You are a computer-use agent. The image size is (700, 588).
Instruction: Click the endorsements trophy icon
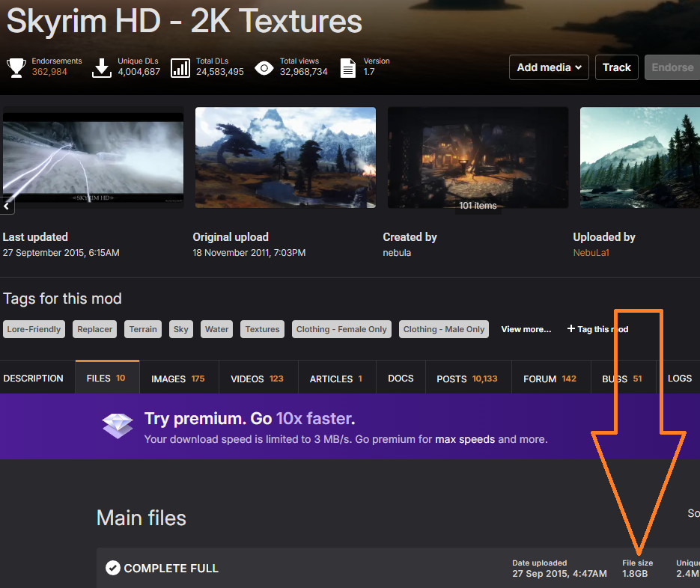pos(16,68)
